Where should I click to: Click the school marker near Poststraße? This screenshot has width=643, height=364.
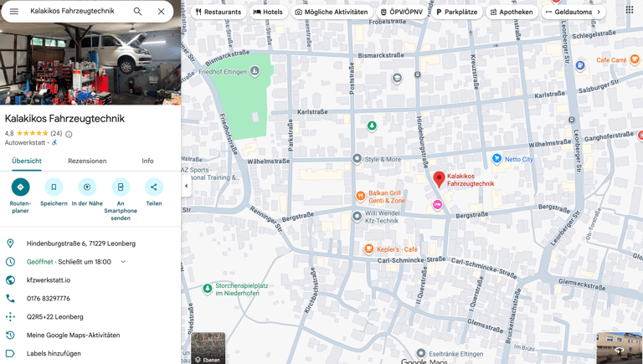click(x=397, y=78)
